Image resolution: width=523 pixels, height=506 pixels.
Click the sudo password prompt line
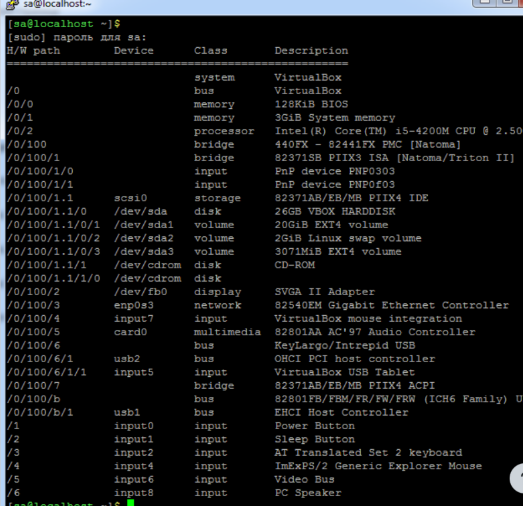click(77, 37)
